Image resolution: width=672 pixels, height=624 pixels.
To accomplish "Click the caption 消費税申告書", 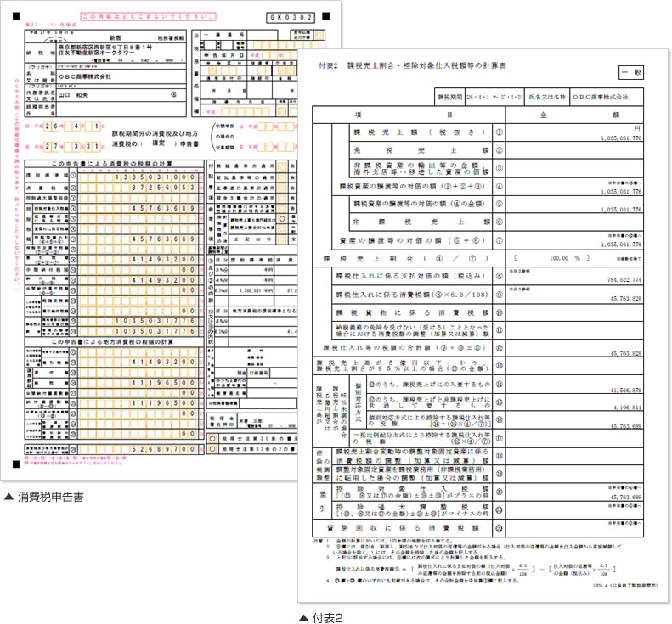I will (51, 497).
